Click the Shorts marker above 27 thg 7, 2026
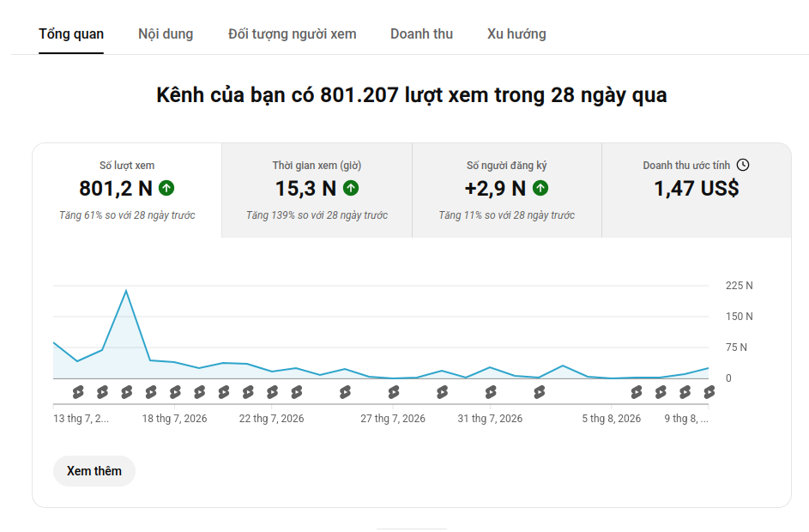809x532 pixels. (393, 393)
